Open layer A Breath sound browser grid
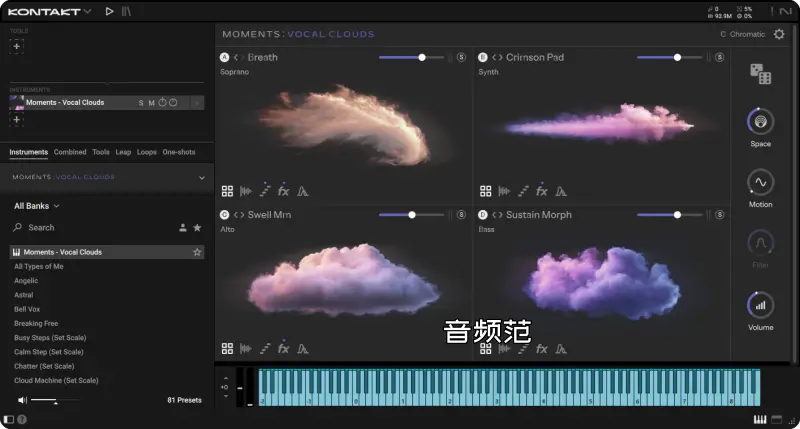 point(227,191)
